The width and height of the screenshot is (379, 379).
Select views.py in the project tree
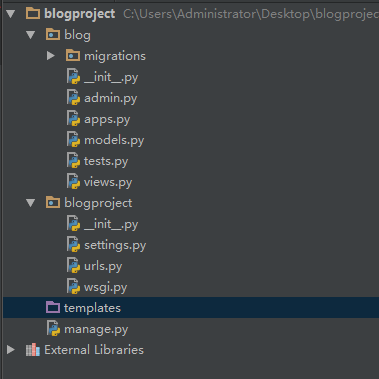coord(108,182)
